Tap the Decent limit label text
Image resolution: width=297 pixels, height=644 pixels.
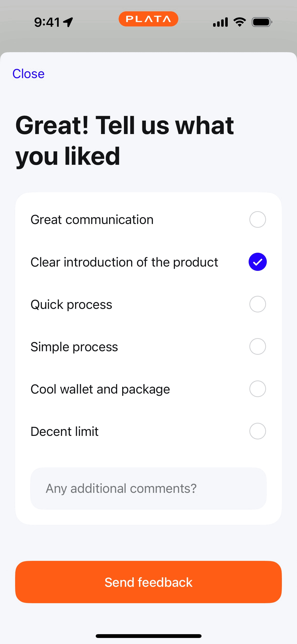(64, 431)
